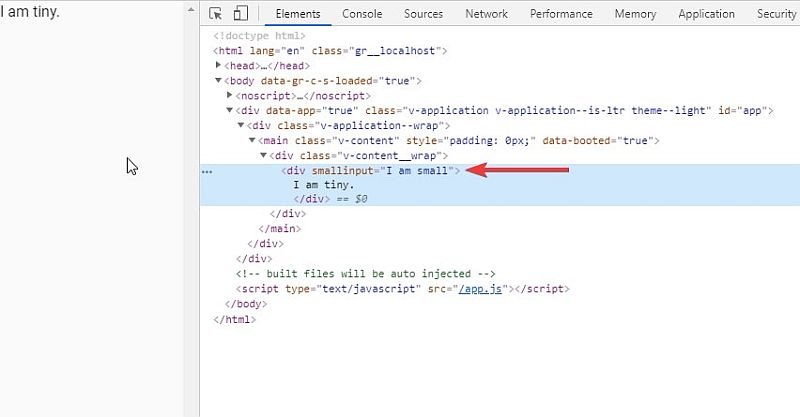Collapse the v-application--wrap div node
Viewport: 800px width, 417px height.
[x=241, y=125]
